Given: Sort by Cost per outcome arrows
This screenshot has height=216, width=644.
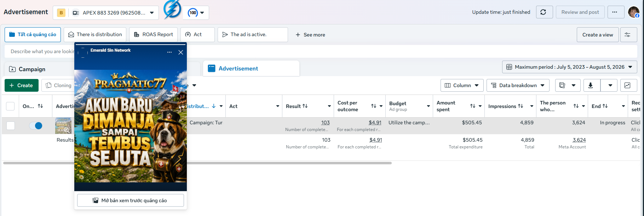Looking at the screenshot, I should (373, 106).
